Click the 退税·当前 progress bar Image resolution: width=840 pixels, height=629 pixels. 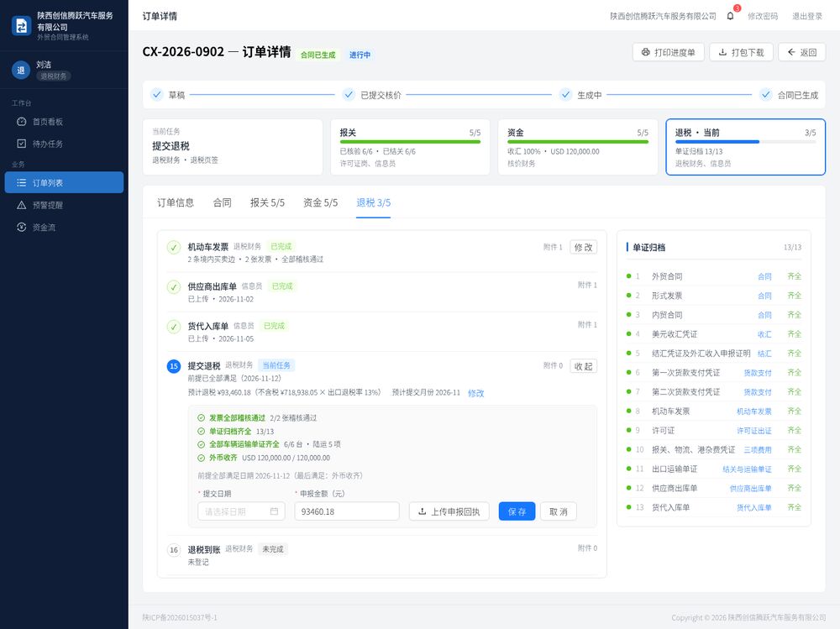pos(745,142)
